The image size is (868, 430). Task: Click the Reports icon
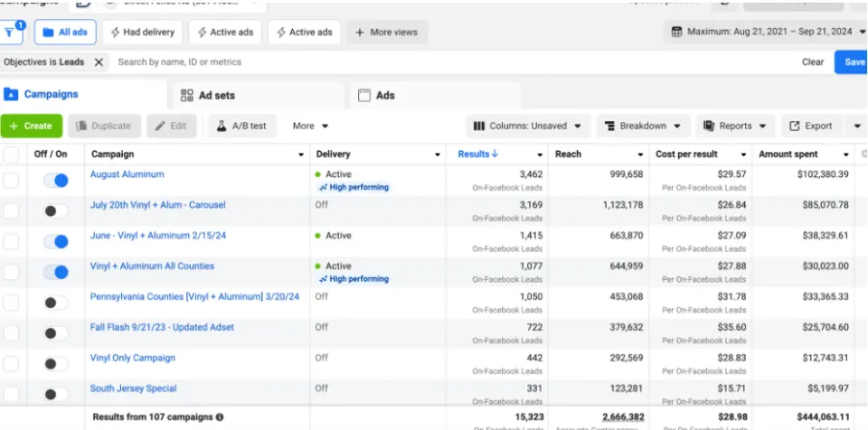tap(709, 126)
